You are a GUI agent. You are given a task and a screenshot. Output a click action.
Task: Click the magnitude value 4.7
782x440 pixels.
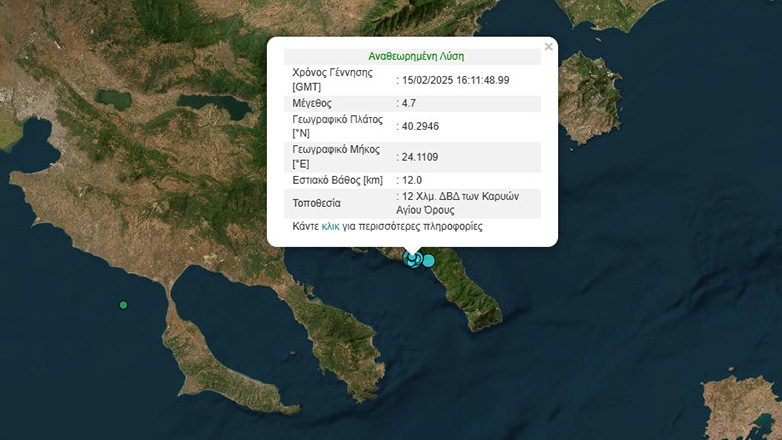[410, 103]
